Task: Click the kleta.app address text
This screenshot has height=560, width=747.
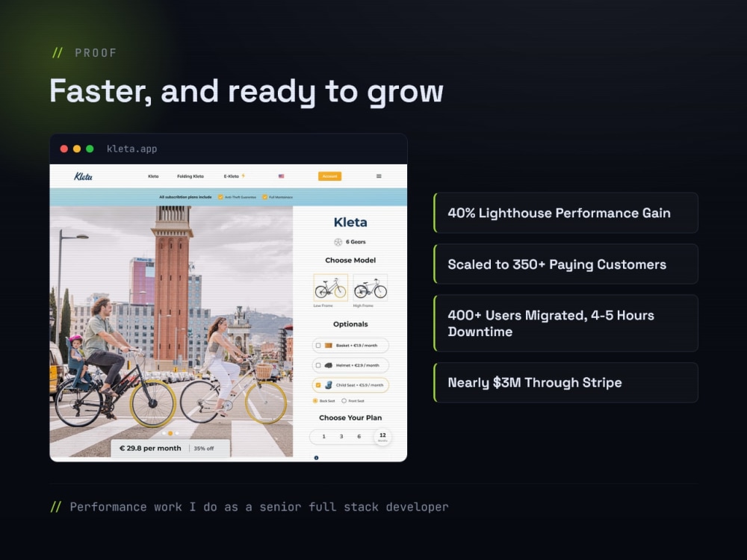Action: [132, 149]
